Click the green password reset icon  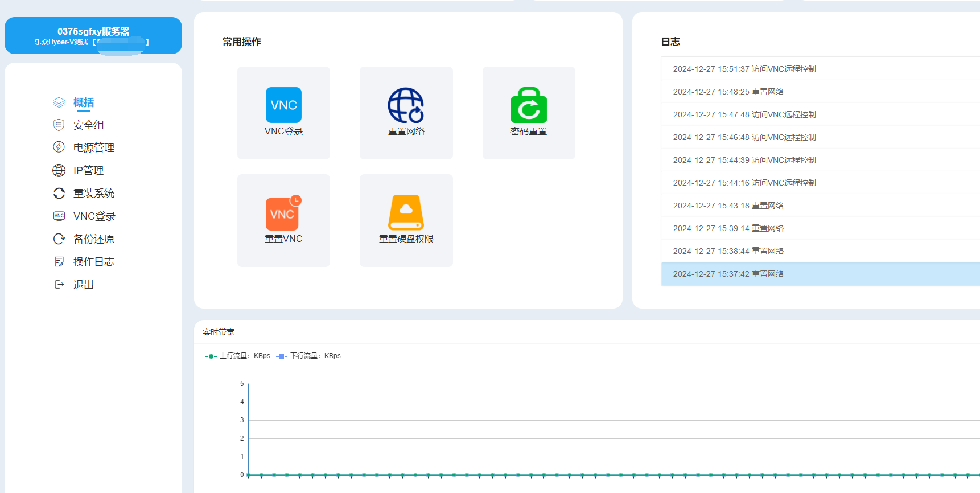529,105
